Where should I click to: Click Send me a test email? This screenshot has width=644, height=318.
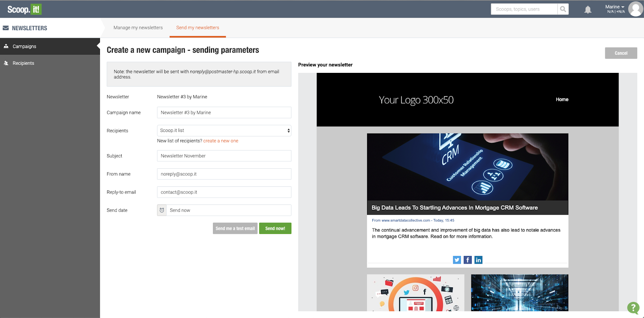[x=235, y=228]
